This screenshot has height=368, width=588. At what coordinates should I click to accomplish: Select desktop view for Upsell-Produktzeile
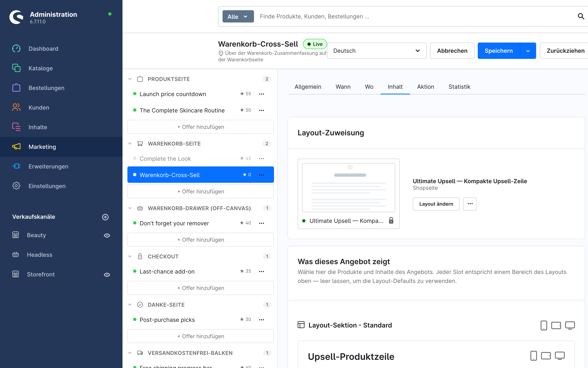point(560,356)
